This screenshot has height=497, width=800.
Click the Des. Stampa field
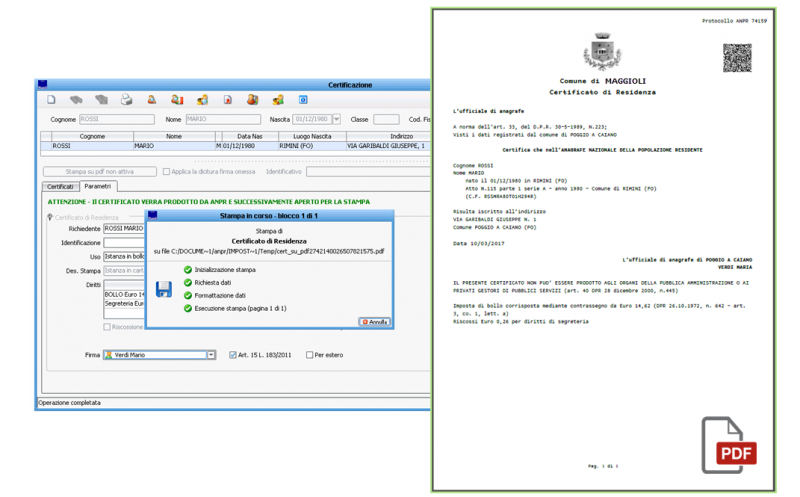point(124,270)
